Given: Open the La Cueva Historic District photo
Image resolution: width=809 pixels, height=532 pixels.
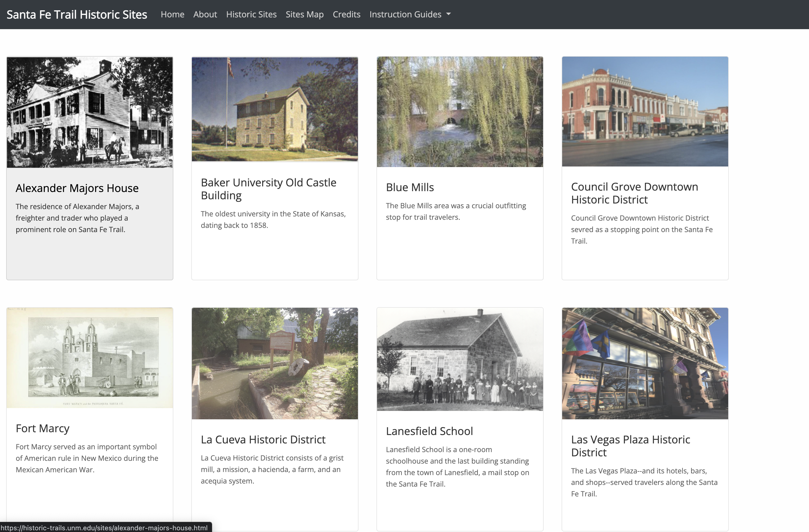Looking at the screenshot, I should pyautogui.click(x=275, y=363).
